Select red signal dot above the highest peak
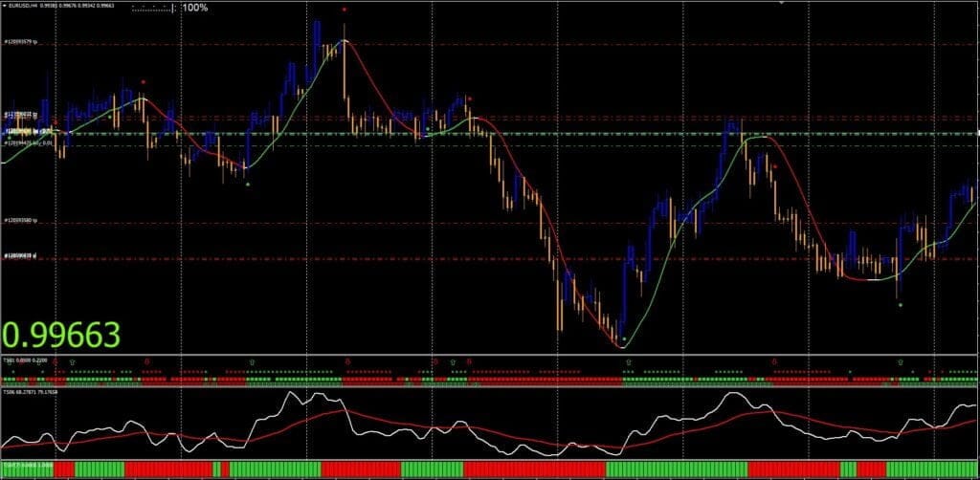980x480 pixels. click(x=345, y=10)
